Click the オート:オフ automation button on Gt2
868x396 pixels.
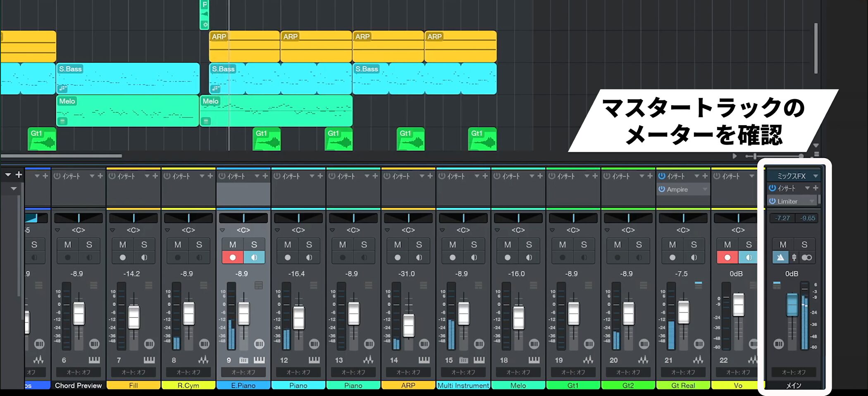[x=628, y=372]
